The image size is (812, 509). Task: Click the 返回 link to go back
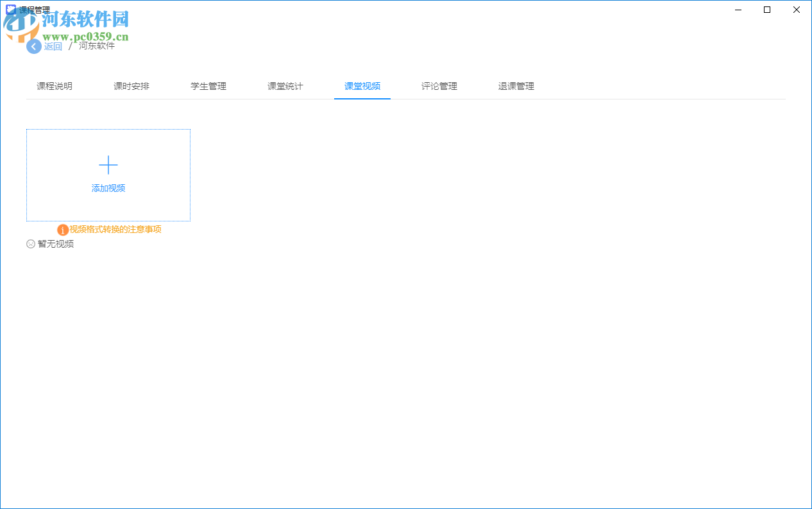click(x=53, y=46)
